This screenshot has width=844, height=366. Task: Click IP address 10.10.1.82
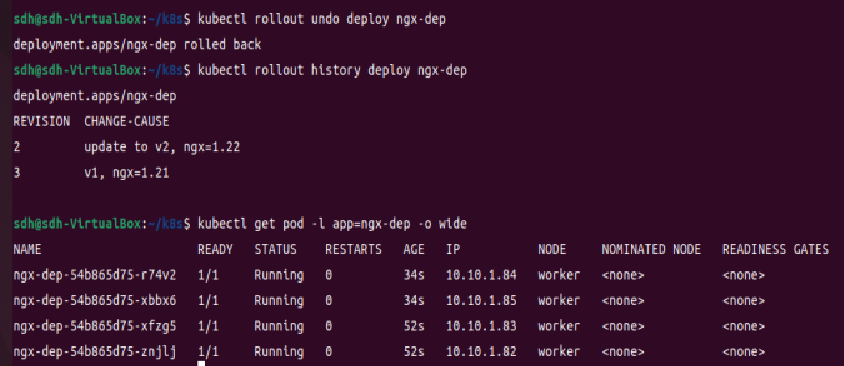pyautogui.click(x=481, y=352)
